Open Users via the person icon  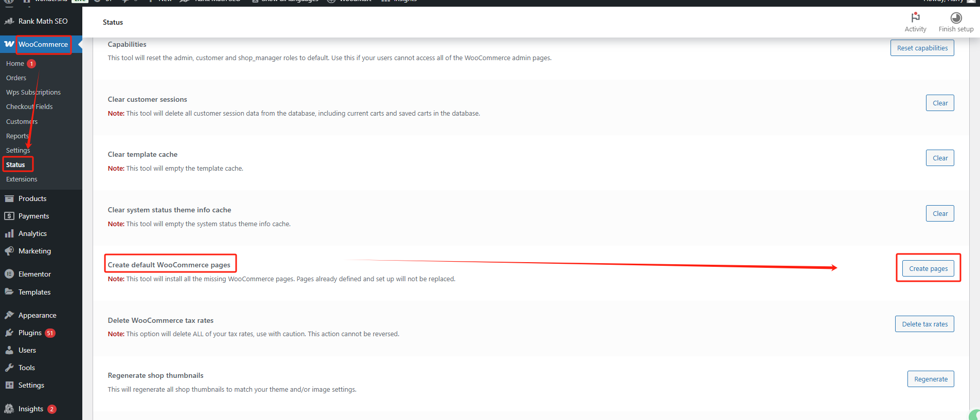(x=9, y=350)
